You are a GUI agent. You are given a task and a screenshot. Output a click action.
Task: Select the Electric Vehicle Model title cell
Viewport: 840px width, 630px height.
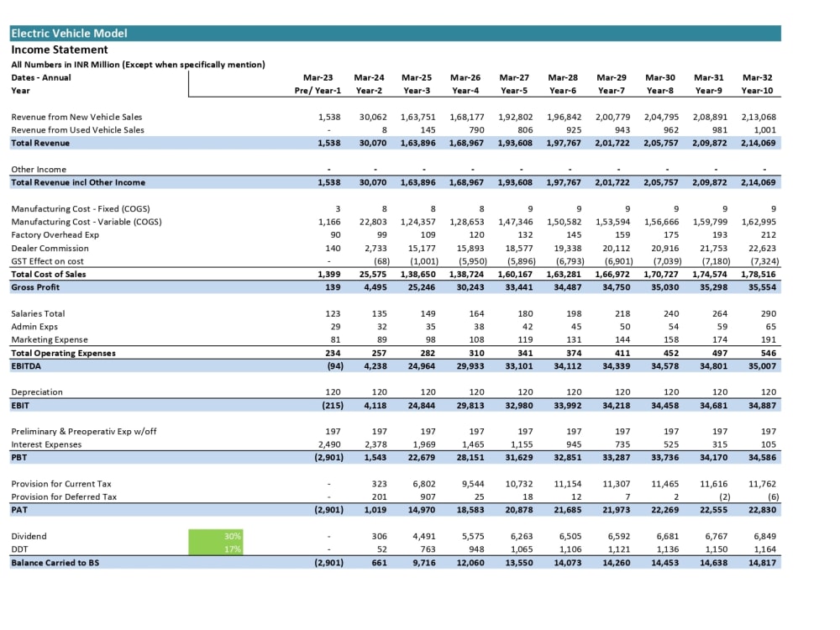click(396, 34)
